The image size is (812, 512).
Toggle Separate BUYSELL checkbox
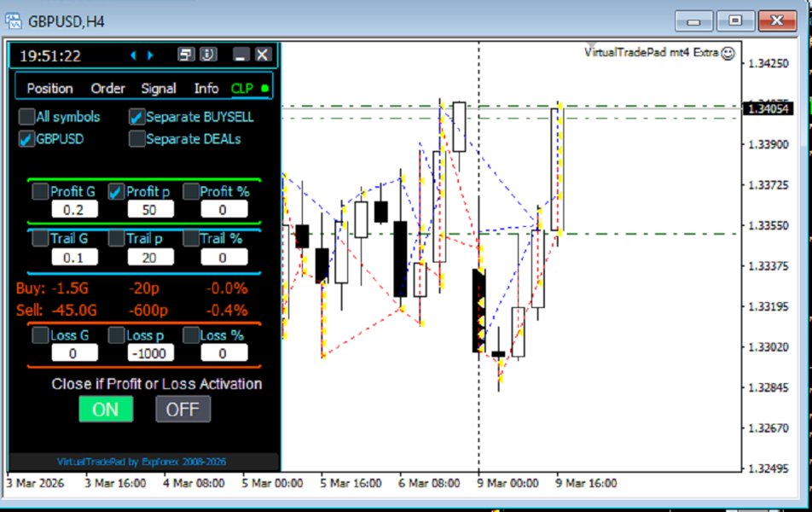click(x=136, y=117)
